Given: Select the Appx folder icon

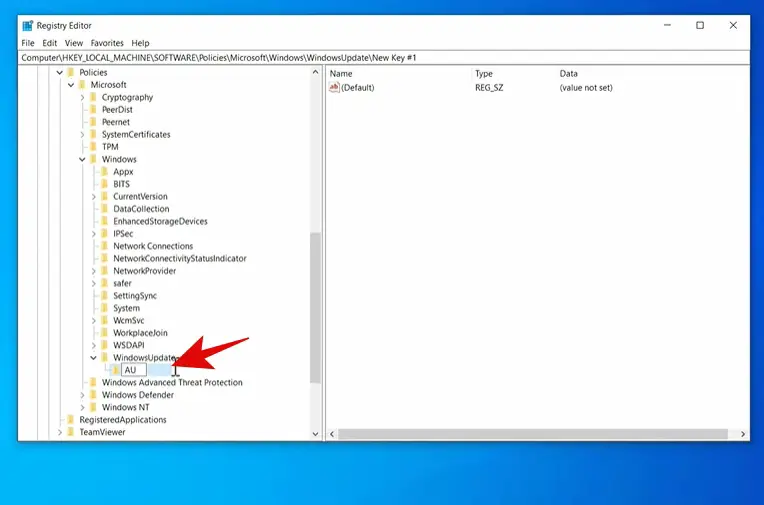Looking at the screenshot, I should pyautogui.click(x=104, y=172).
